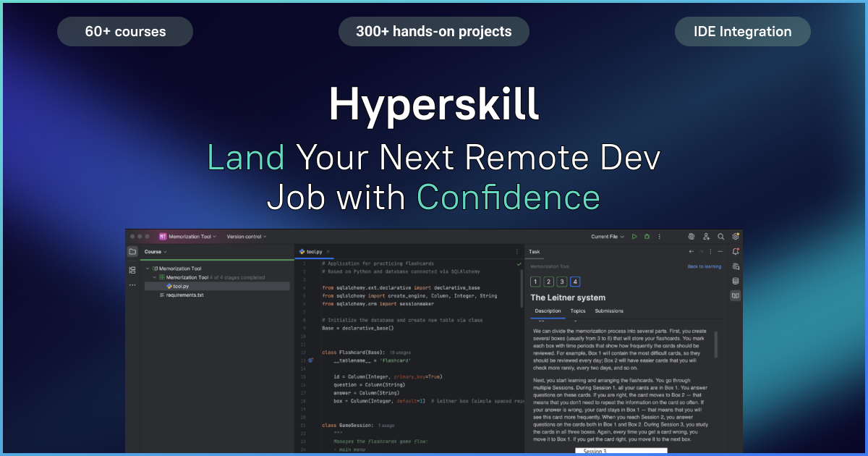Switch to the Description tab
Screen dimensions: 868x456
click(x=547, y=311)
